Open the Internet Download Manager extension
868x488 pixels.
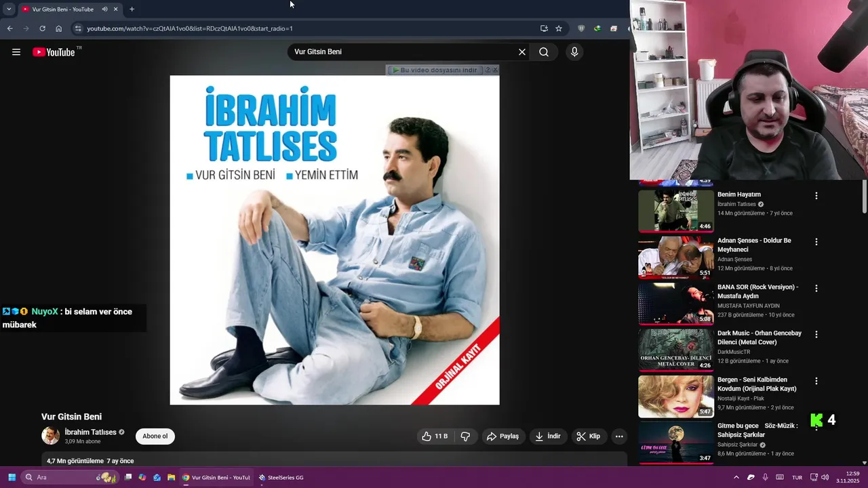click(597, 28)
